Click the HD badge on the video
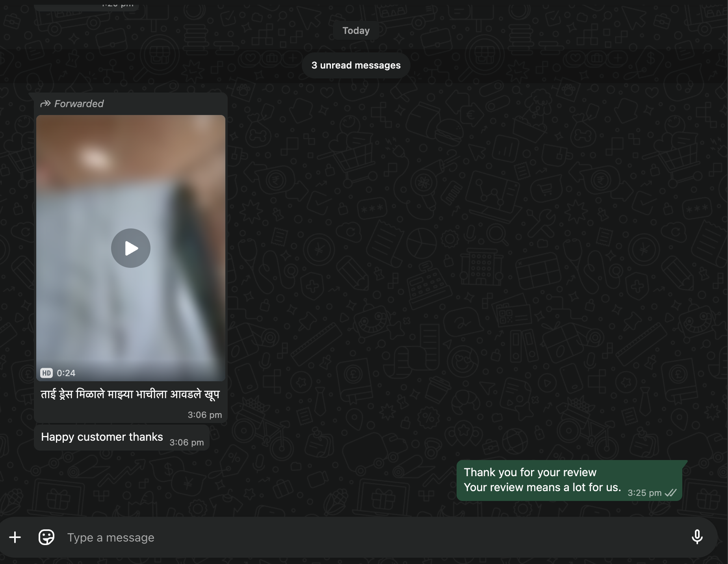728x564 pixels. coord(46,373)
